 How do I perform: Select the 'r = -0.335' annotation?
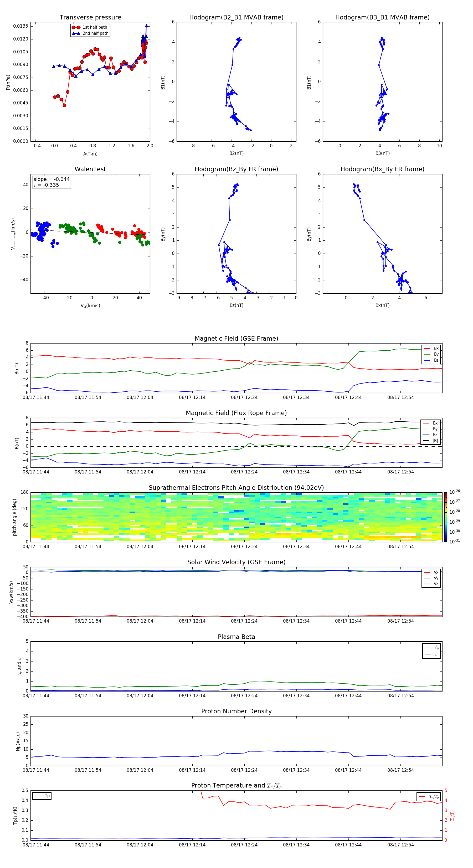point(47,185)
